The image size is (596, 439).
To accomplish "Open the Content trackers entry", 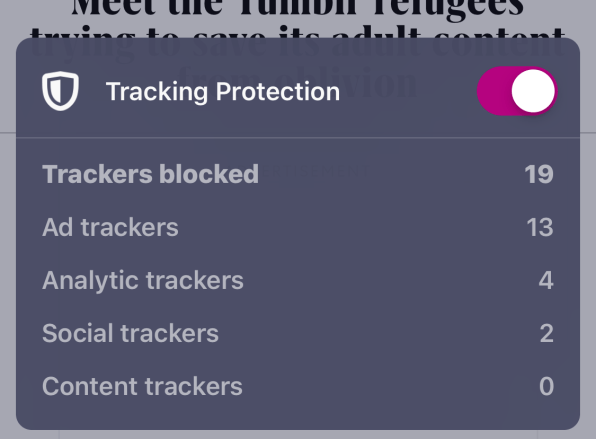I will click(x=298, y=387).
